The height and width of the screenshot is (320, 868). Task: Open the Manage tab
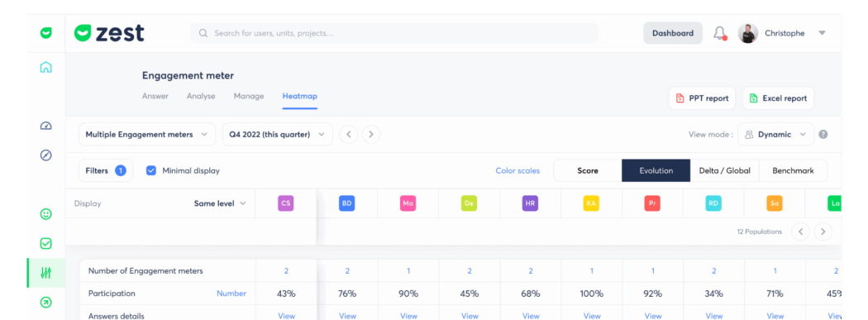pyautogui.click(x=249, y=96)
